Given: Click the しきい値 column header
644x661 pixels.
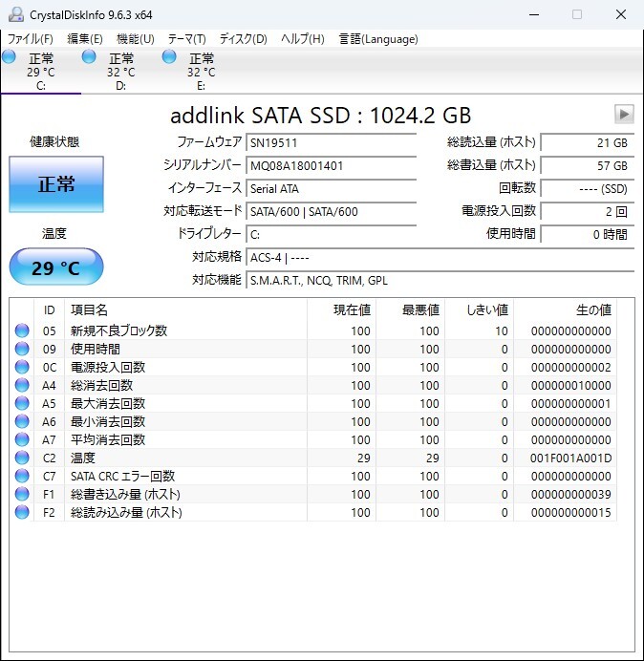Looking at the screenshot, I should [x=479, y=310].
